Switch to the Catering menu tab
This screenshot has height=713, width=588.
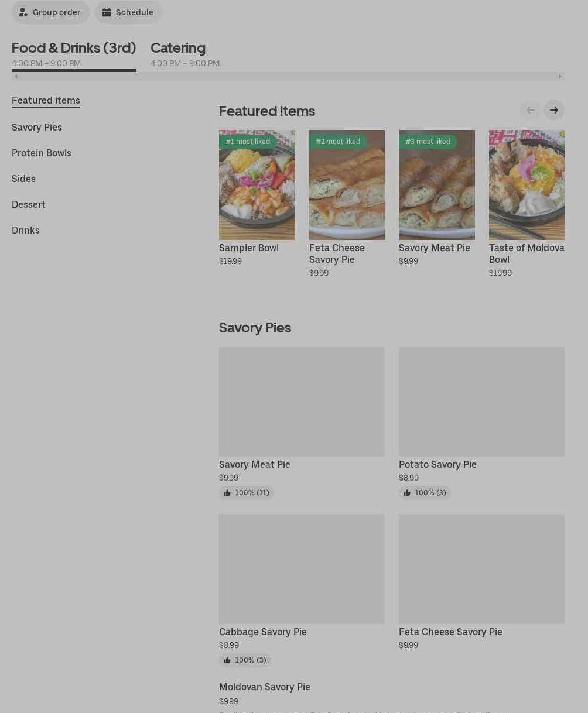tap(178, 48)
